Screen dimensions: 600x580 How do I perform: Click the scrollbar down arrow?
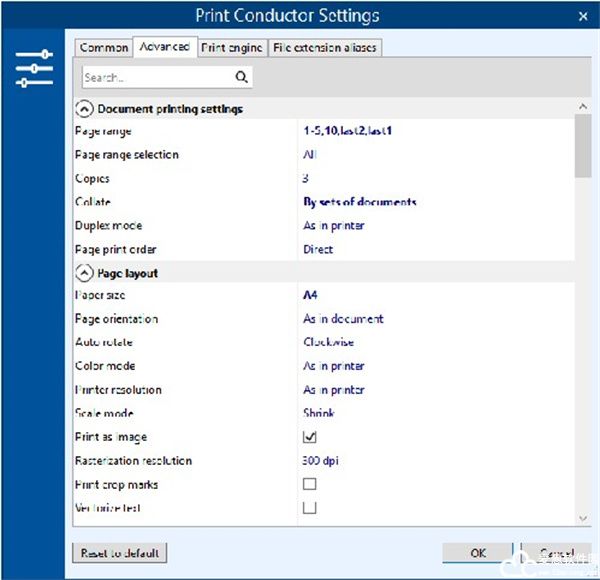pyautogui.click(x=581, y=518)
